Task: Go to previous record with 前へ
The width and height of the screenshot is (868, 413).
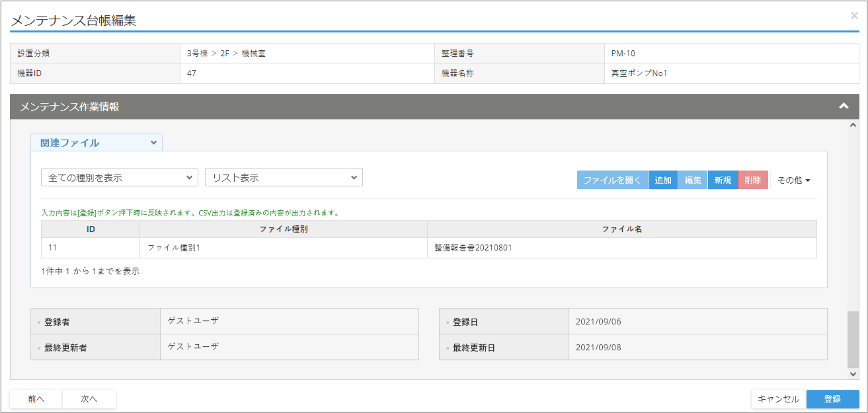Action: pyautogui.click(x=36, y=399)
